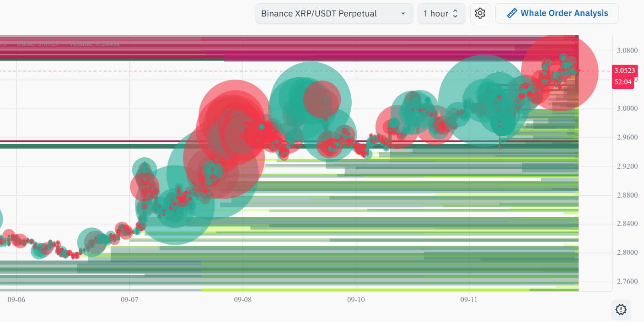Select the 09-11 date on the time axis
The width and height of the screenshot is (644, 322).
tap(469, 300)
